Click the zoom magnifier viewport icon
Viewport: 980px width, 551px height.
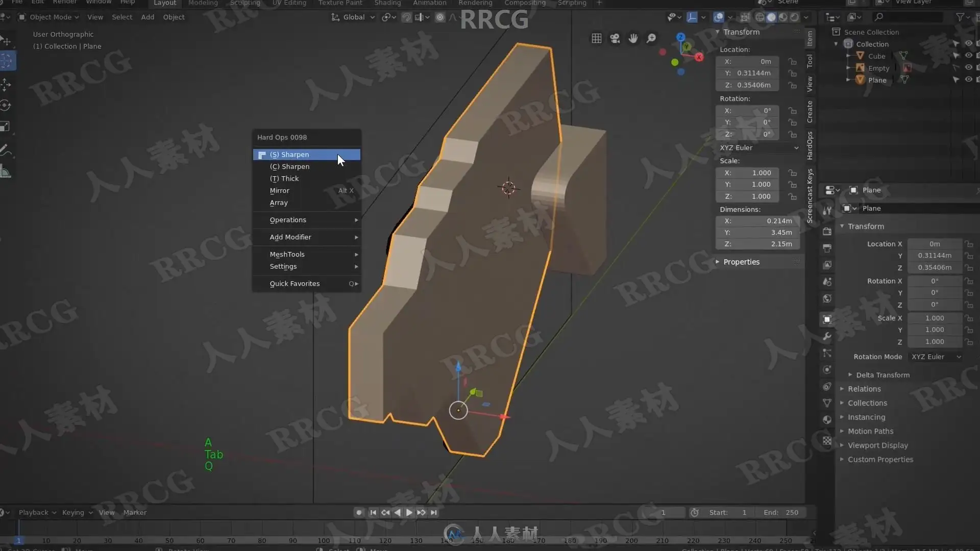[651, 38]
